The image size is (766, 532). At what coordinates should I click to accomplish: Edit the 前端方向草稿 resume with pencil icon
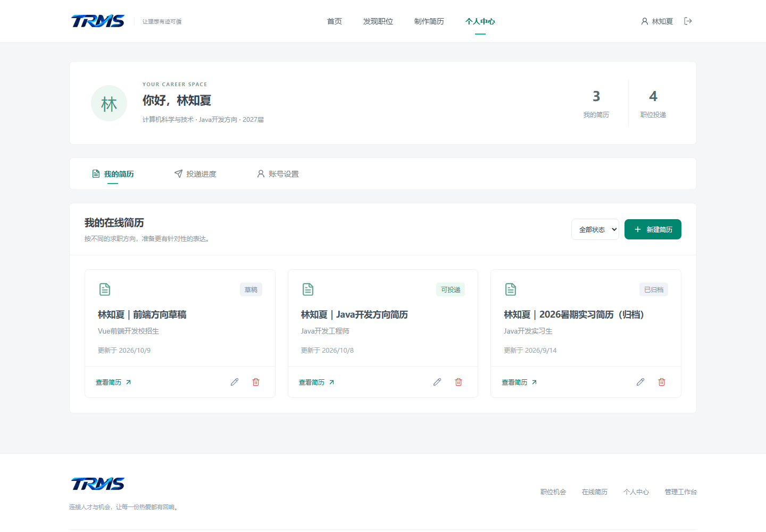[x=235, y=382]
